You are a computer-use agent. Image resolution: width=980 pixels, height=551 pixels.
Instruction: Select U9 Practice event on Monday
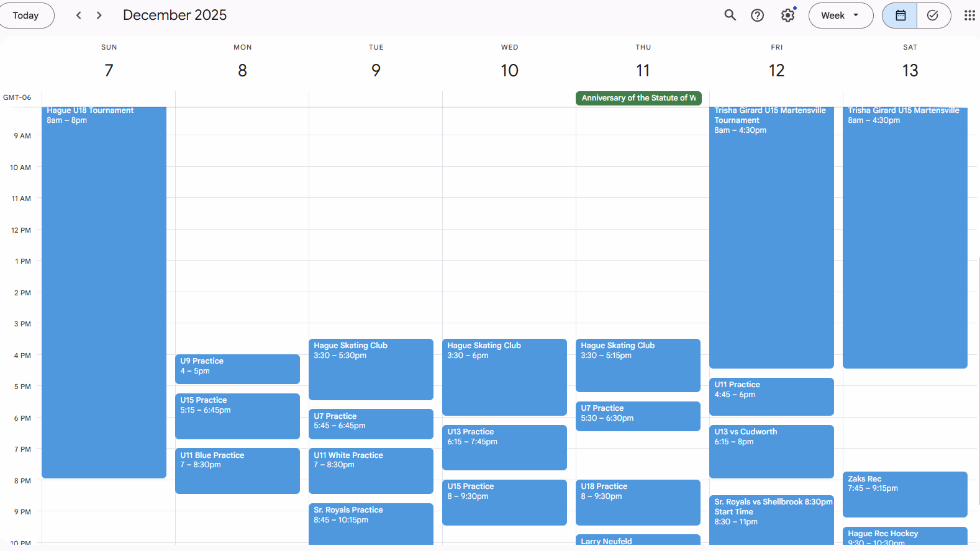coord(237,369)
